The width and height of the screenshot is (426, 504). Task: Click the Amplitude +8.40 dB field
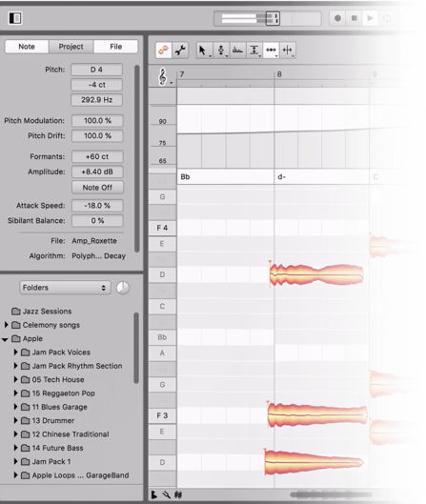tap(97, 171)
